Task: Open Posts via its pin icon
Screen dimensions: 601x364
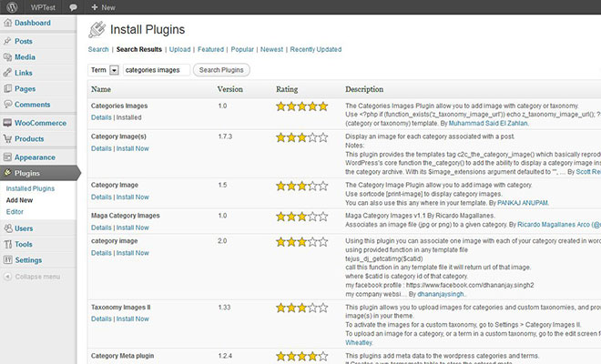Action: click(x=7, y=41)
